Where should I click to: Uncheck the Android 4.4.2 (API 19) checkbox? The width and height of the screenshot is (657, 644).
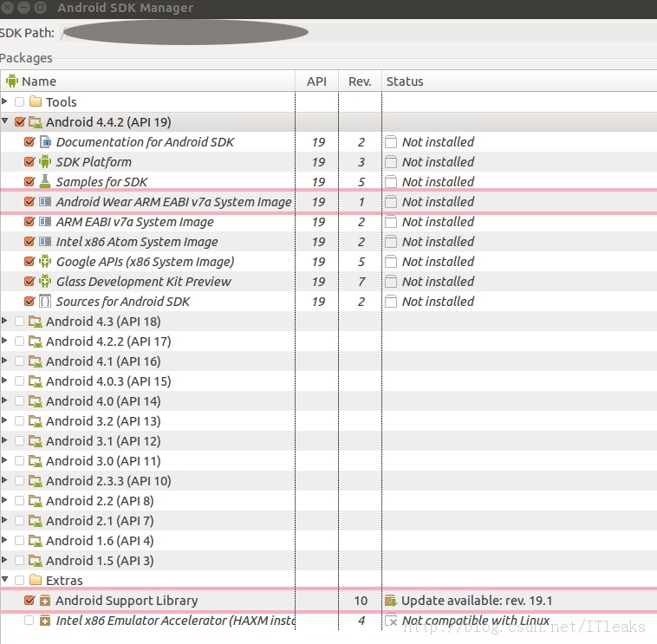(19, 121)
